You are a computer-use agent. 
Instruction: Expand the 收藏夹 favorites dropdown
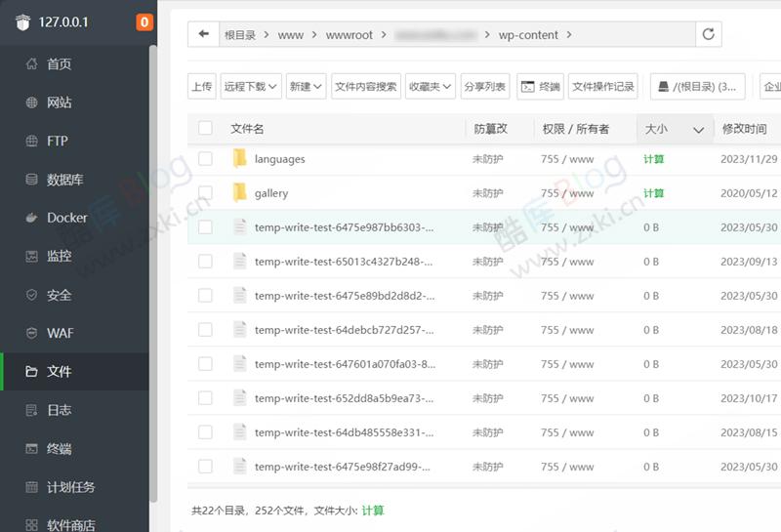[x=431, y=86]
